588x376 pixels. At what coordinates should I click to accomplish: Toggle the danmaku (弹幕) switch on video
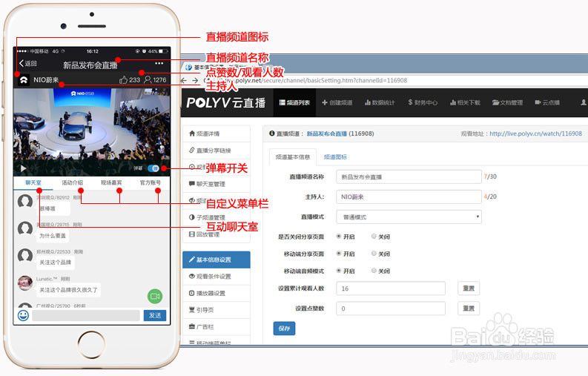[x=153, y=168]
